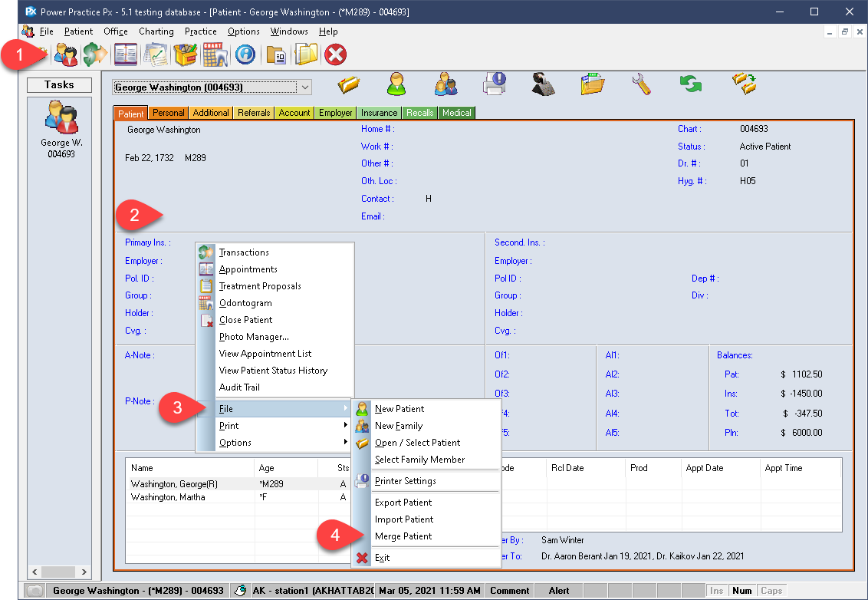The height and width of the screenshot is (600, 868).
Task: Open the patient icon in the main toolbar
Action: (66, 54)
